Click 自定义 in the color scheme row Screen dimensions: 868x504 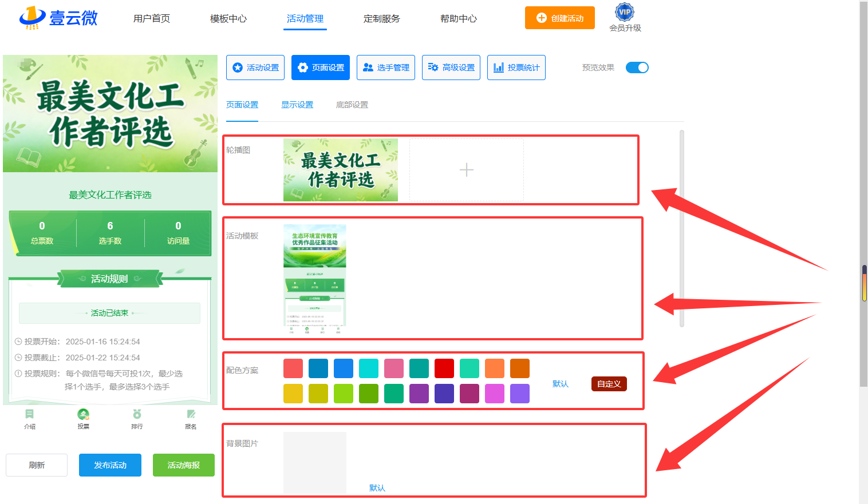click(609, 384)
